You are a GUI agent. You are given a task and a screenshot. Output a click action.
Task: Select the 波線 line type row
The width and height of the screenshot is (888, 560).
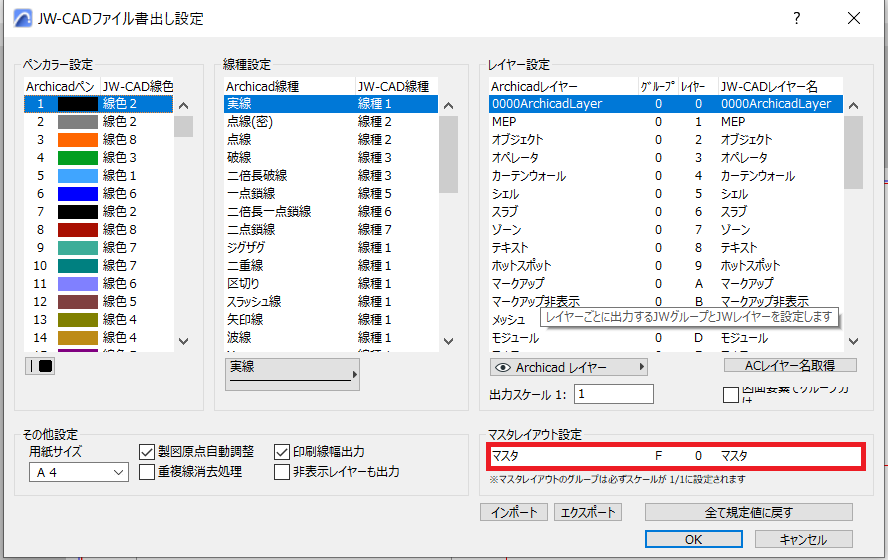(331, 337)
